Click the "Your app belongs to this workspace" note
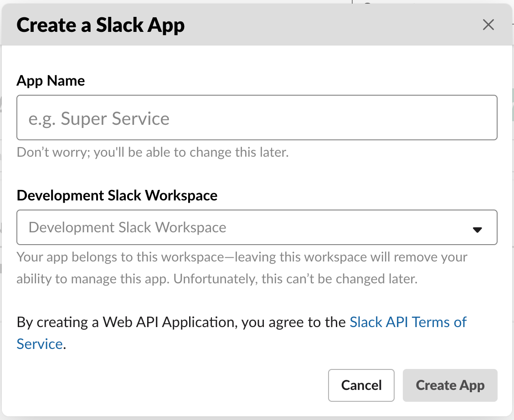Image resolution: width=514 pixels, height=420 pixels. coord(242,268)
